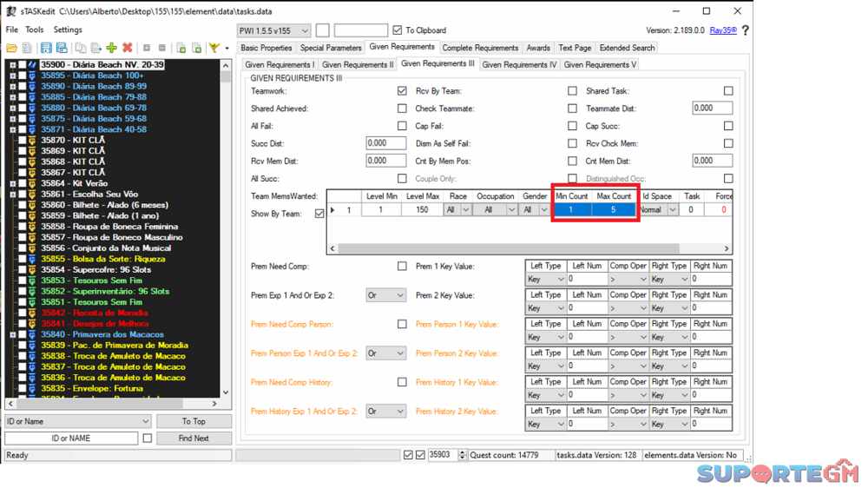Enable the Shared Task checkbox
The height and width of the screenshot is (488, 868).
(728, 91)
